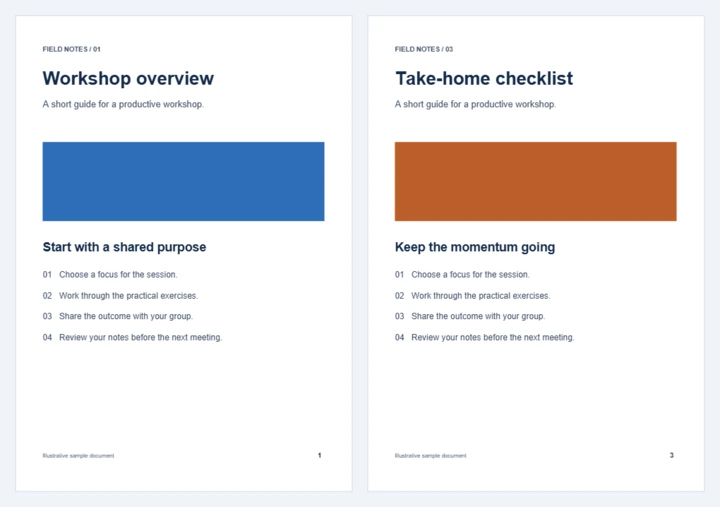Click footer "Illustrative sample document" on page 3
Viewport: 720px width, 507px height.
tap(431, 456)
